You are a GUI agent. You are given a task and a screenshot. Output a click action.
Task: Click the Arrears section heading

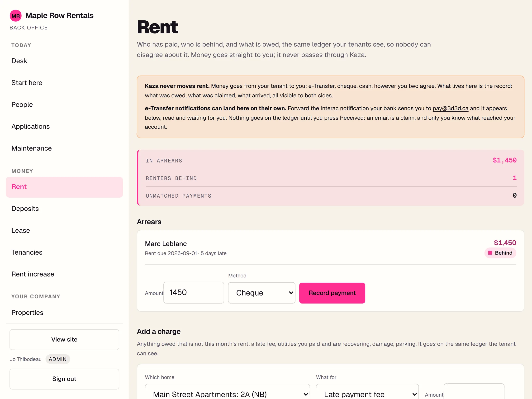click(149, 222)
